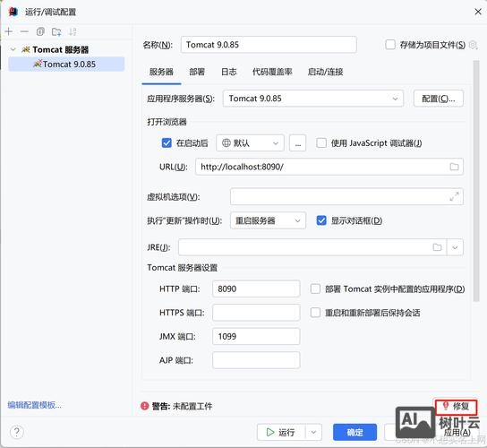
Task: Switch to the 日志 tab
Action: [229, 72]
